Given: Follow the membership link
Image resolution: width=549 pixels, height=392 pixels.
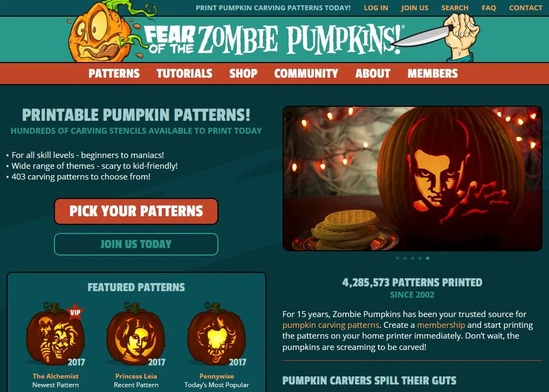Looking at the screenshot, I should [441, 325].
